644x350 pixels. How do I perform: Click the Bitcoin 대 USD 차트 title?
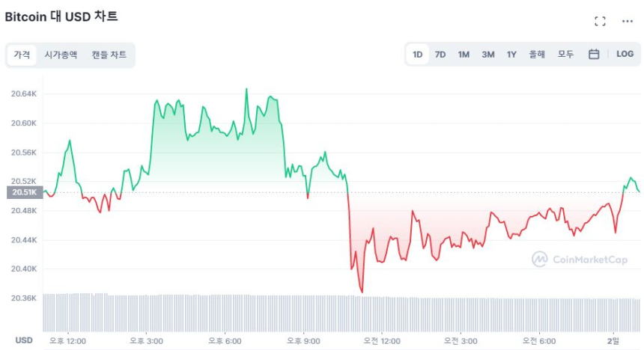point(61,16)
